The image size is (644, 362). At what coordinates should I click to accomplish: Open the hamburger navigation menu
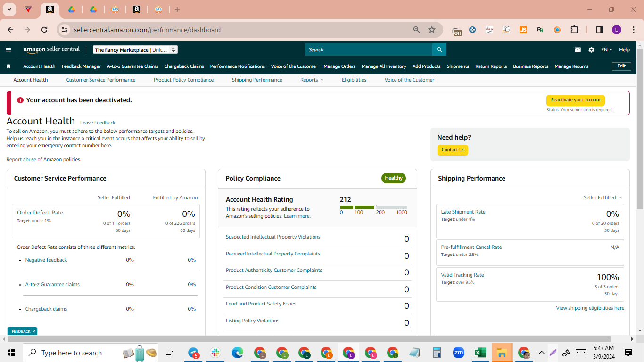point(8,49)
